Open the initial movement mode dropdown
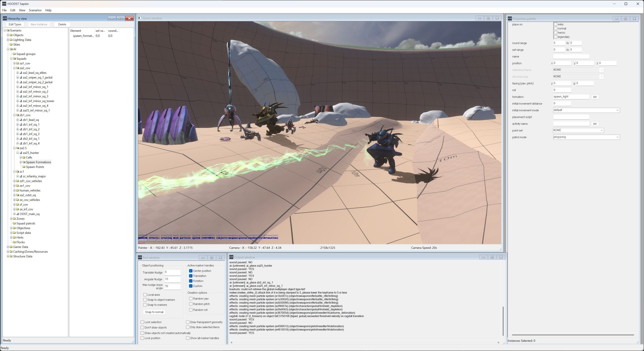Screen dimensions: 644x351 point(617,110)
